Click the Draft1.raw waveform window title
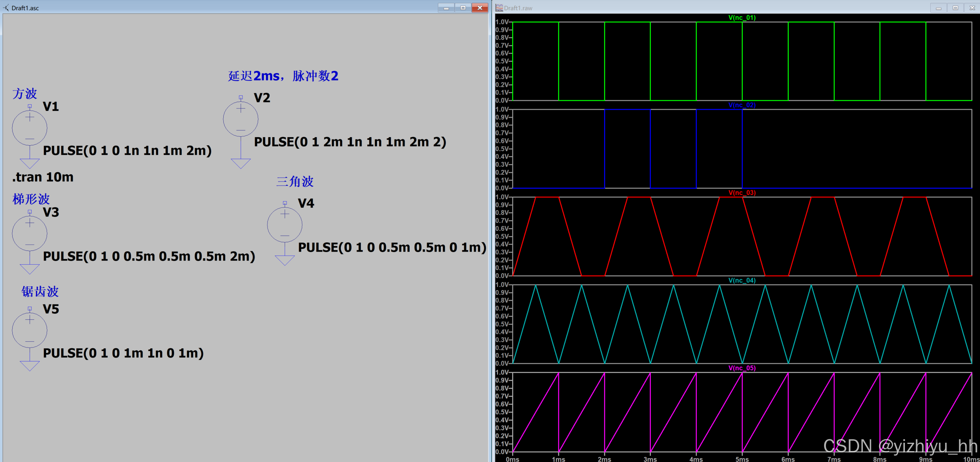980x462 pixels. 518,8
